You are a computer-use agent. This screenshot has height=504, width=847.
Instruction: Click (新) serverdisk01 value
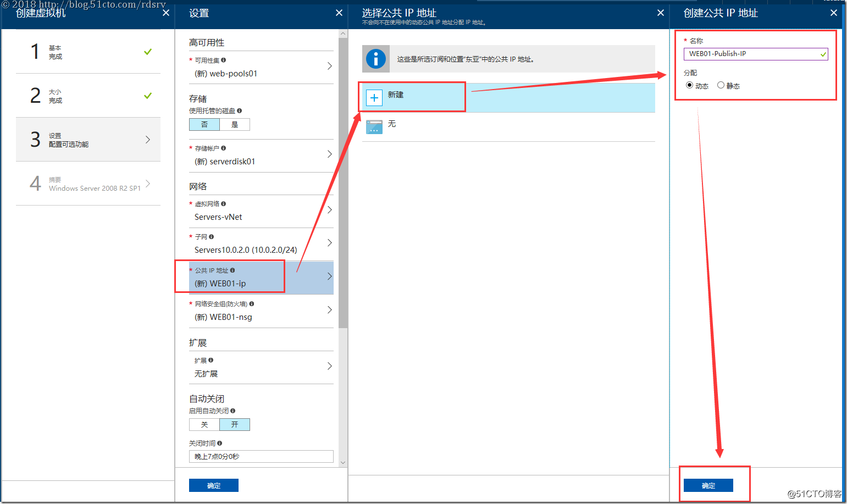pyautogui.click(x=225, y=162)
